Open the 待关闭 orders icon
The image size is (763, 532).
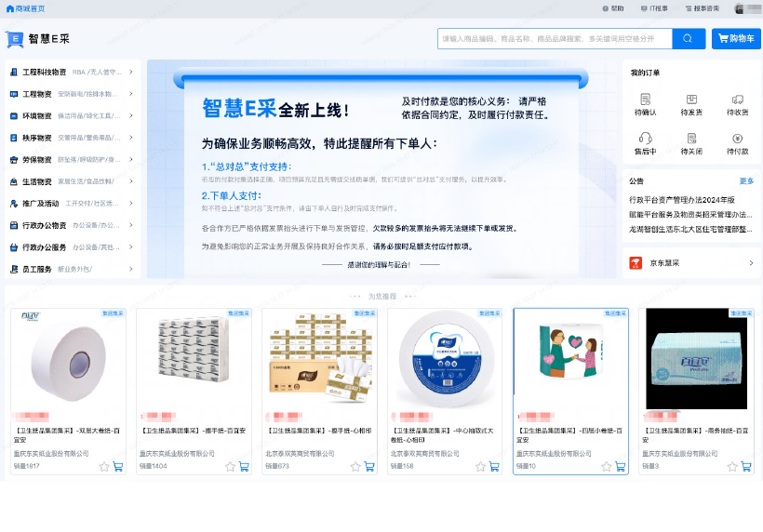point(691,138)
